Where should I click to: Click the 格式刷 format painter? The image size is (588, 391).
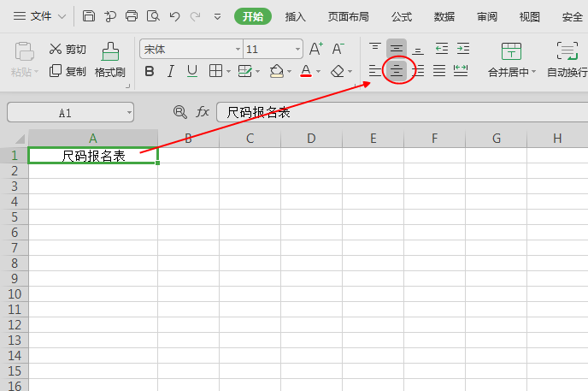tap(110, 59)
